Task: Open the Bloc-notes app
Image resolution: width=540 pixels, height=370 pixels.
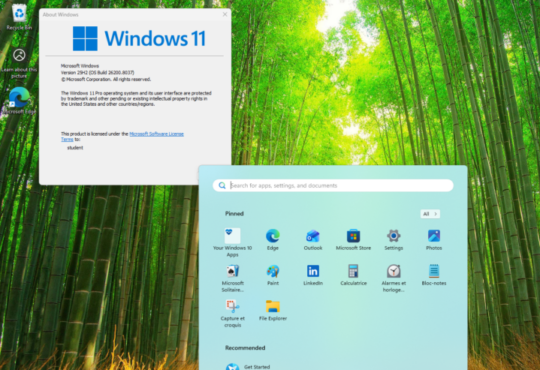Action: (434, 275)
